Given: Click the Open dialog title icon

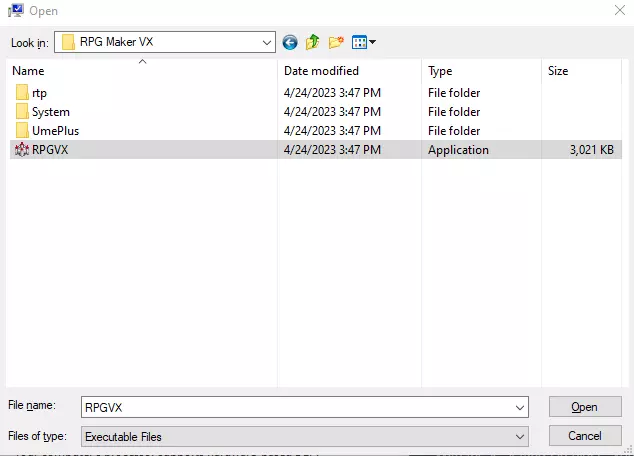Looking at the screenshot, I should pos(16,11).
